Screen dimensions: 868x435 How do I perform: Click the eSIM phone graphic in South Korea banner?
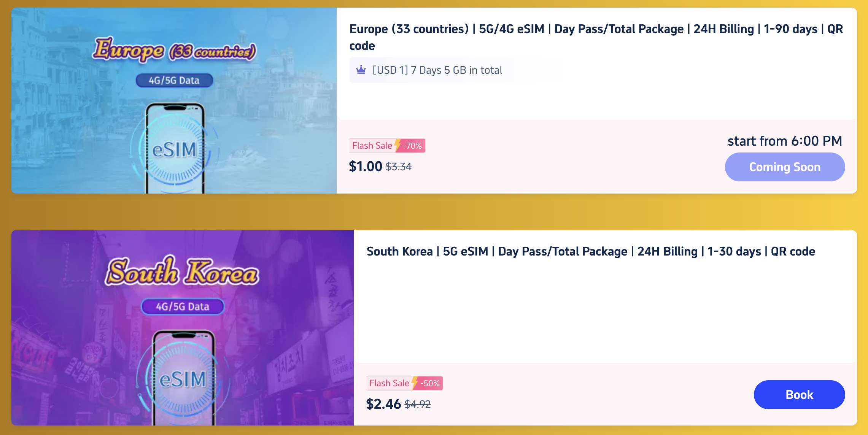(x=183, y=379)
